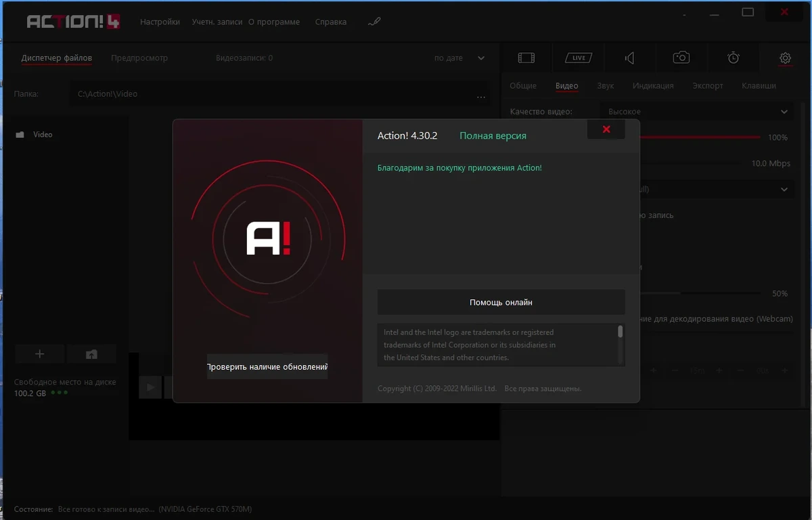This screenshot has height=520, width=812.
Task: Add new folder with plus icon
Action: click(39, 353)
